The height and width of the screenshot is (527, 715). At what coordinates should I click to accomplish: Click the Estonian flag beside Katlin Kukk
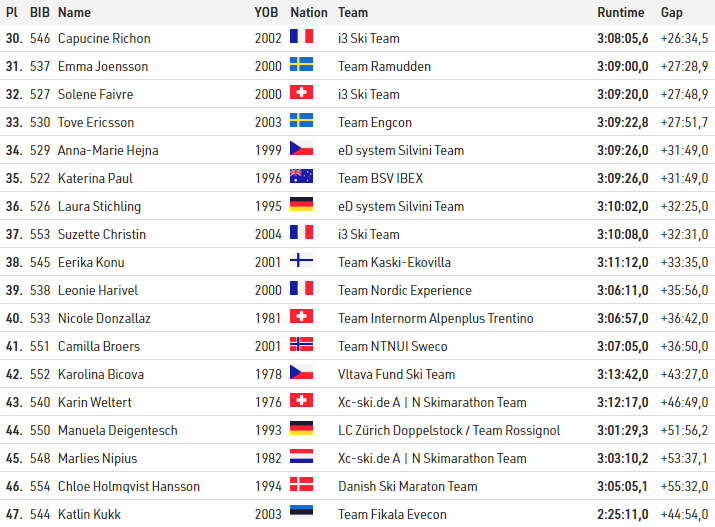coord(301,514)
